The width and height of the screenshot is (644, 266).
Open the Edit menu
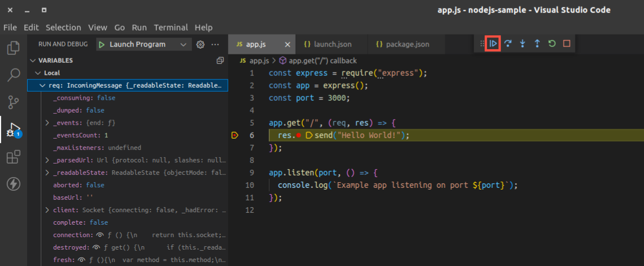coord(31,28)
